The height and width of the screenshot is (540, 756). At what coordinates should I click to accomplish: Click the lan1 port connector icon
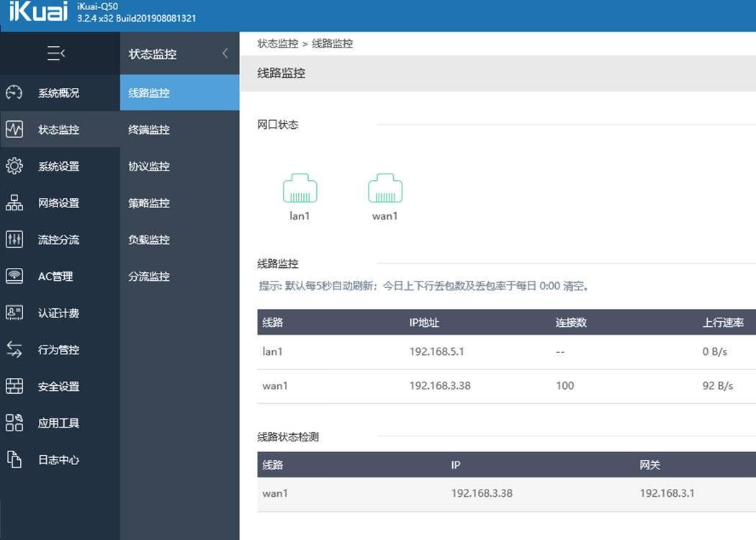pos(300,188)
